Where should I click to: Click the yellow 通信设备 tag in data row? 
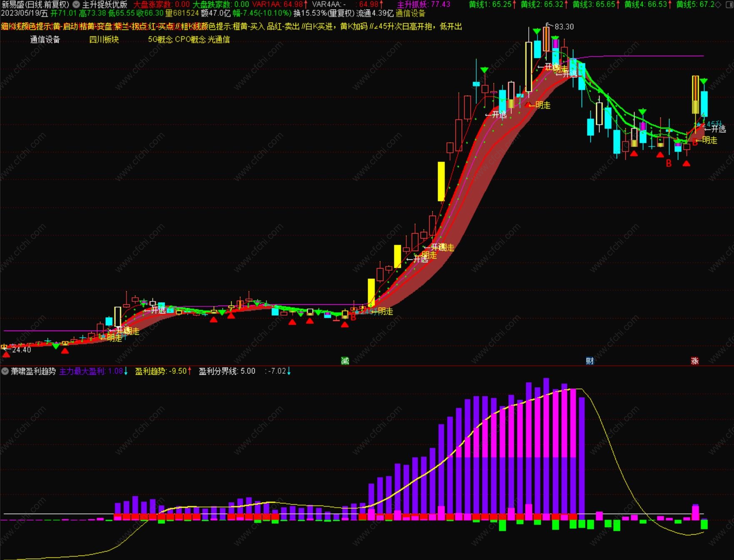pos(411,13)
